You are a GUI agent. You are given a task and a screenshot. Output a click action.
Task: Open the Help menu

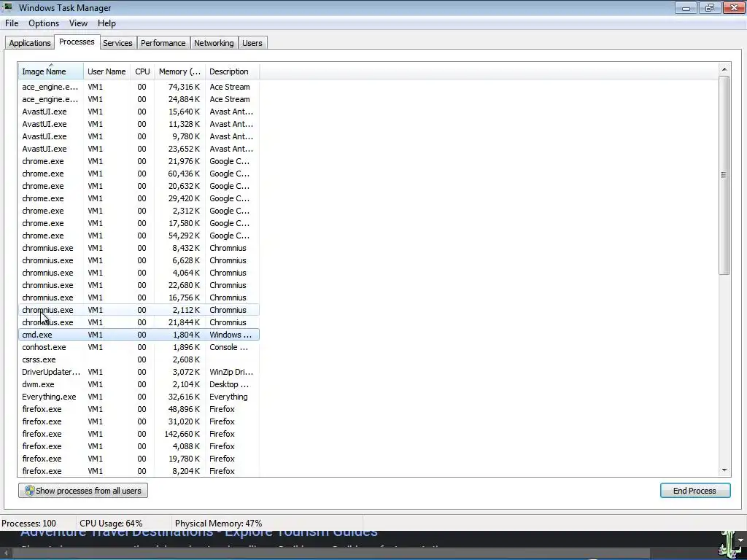click(x=107, y=23)
